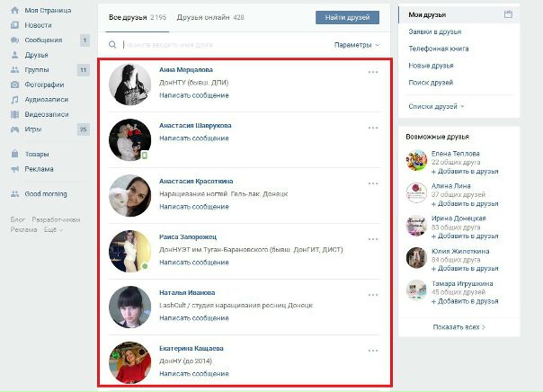Click the search magnifier icon

click(x=112, y=45)
